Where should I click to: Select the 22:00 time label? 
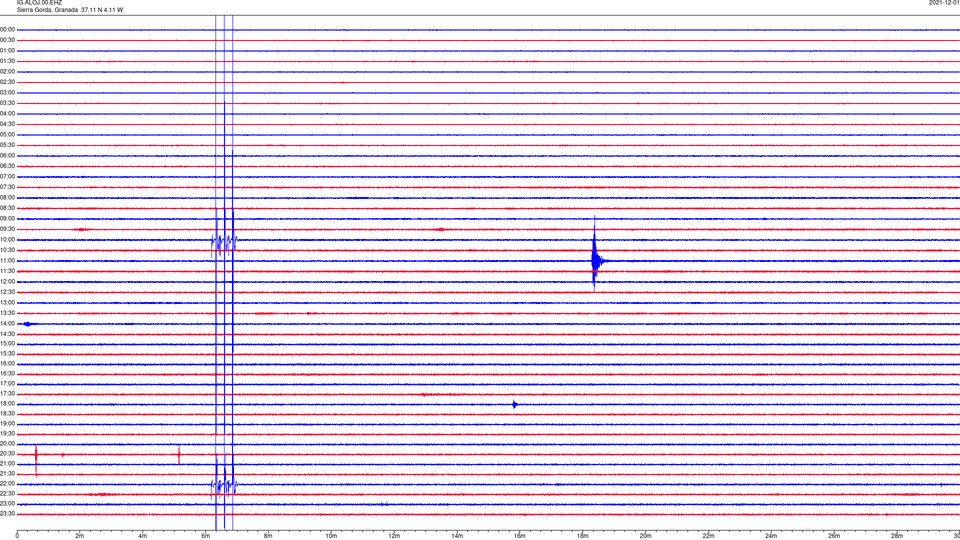tap(7, 484)
